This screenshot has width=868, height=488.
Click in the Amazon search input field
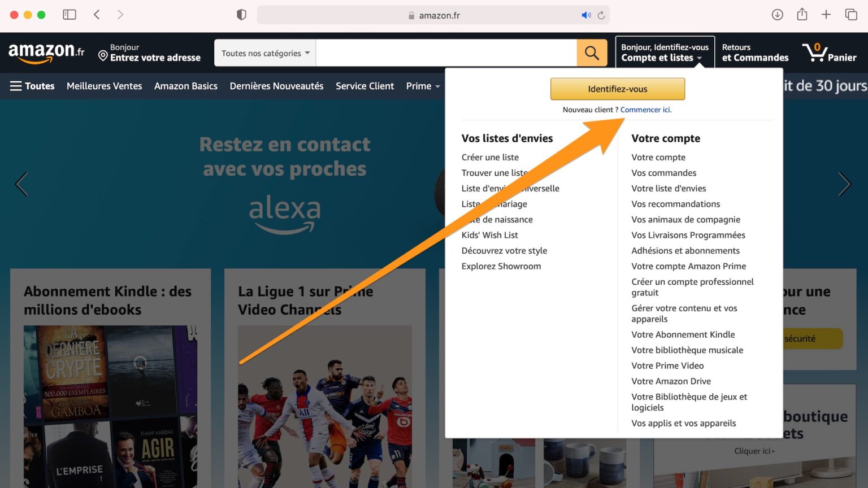point(446,53)
